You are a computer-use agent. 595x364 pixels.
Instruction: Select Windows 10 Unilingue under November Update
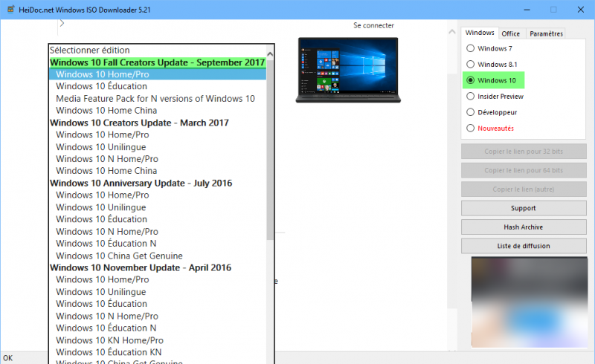pos(158,292)
